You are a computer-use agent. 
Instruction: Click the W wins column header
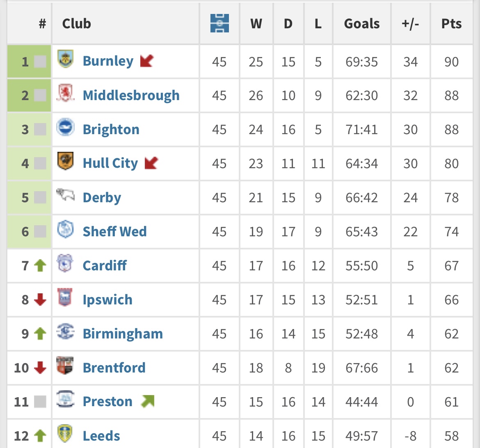(256, 24)
